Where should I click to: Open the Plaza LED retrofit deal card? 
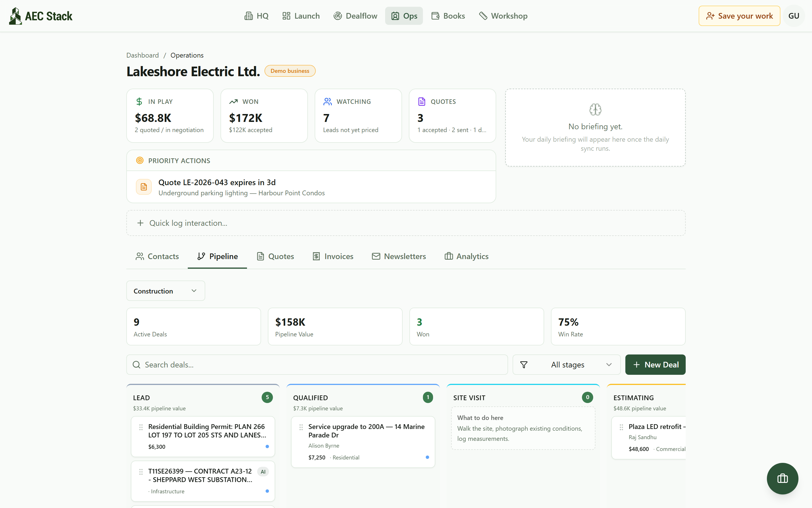tap(648, 437)
